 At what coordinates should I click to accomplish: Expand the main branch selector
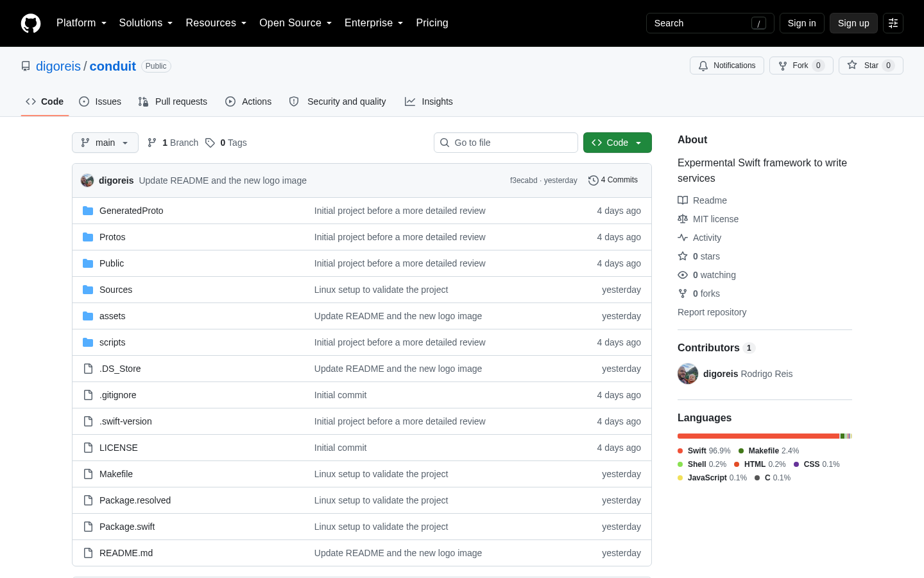(x=105, y=143)
